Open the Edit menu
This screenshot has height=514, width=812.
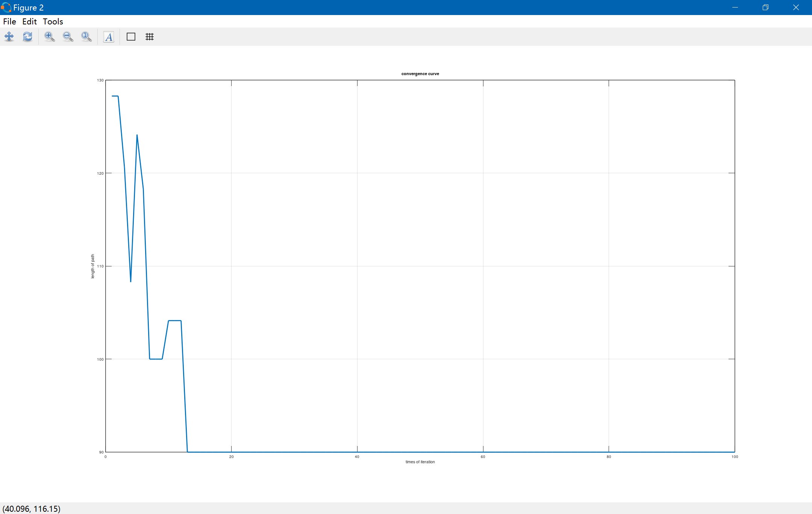pyautogui.click(x=29, y=21)
